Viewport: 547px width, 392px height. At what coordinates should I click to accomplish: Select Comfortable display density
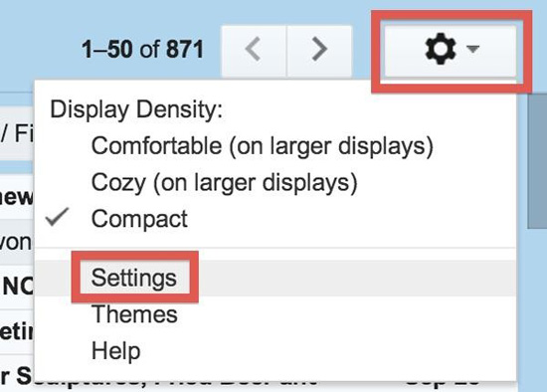coord(262,145)
